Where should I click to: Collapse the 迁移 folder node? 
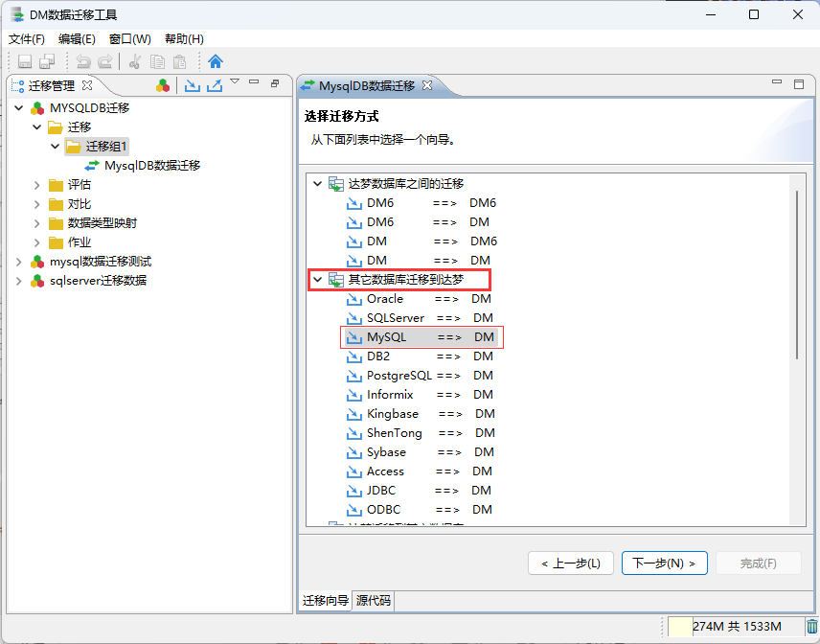(37, 127)
